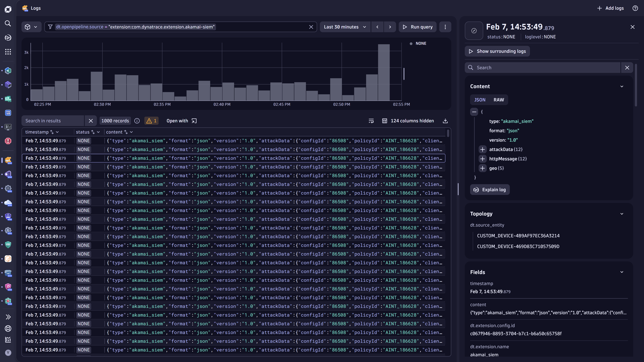Open the user avatar V menu
Viewport: 644px width, 362px height.
pyautogui.click(x=8, y=352)
